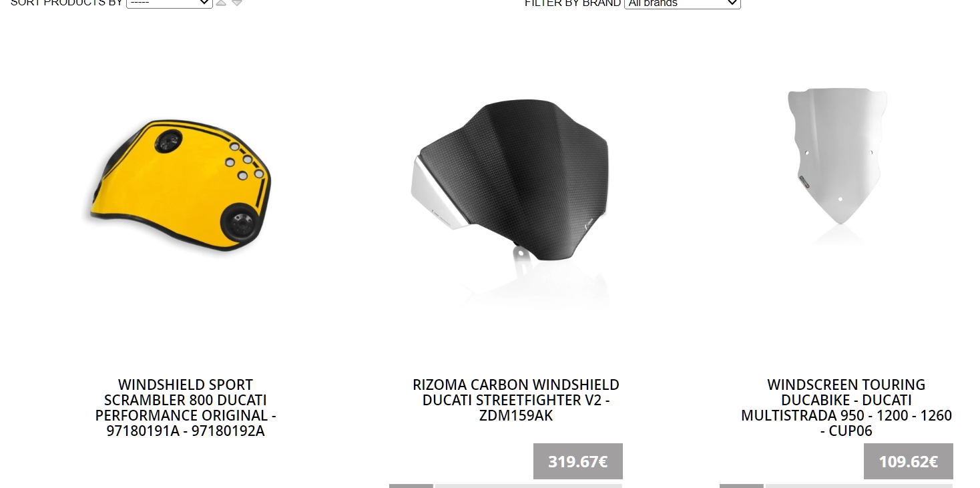Screen dimensions: 980x488
Task: Sort products descending with the down arrow icon
Action: pyautogui.click(x=237, y=3)
